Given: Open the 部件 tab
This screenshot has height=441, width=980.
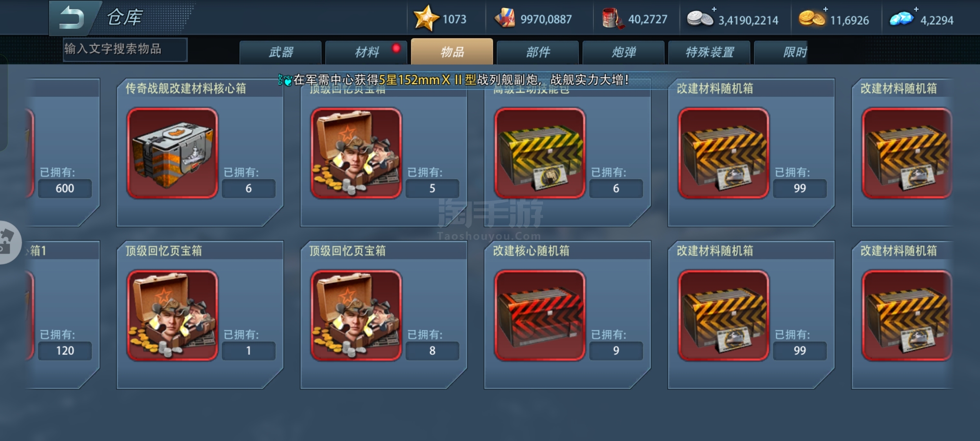Looking at the screenshot, I should click(x=538, y=52).
